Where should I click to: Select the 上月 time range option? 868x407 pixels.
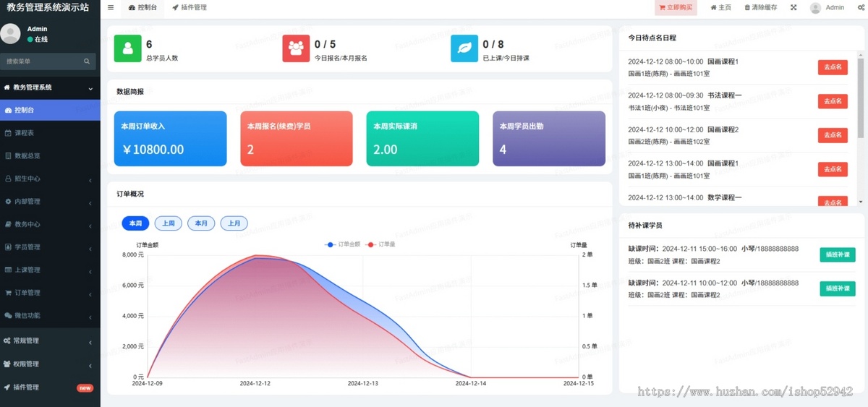[x=234, y=223]
